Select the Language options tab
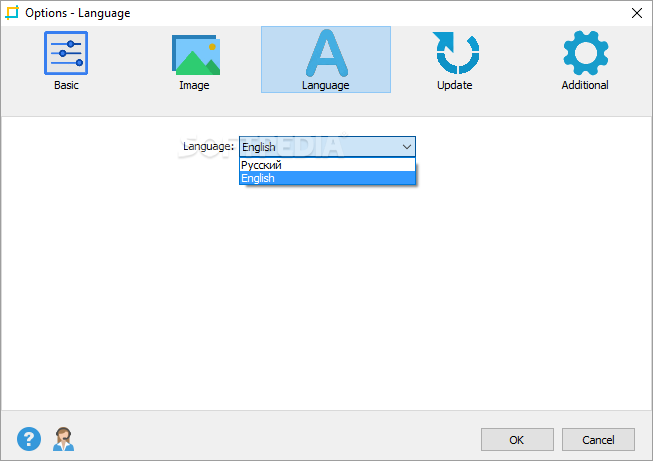Viewport: 653px width, 461px height. pos(326,60)
